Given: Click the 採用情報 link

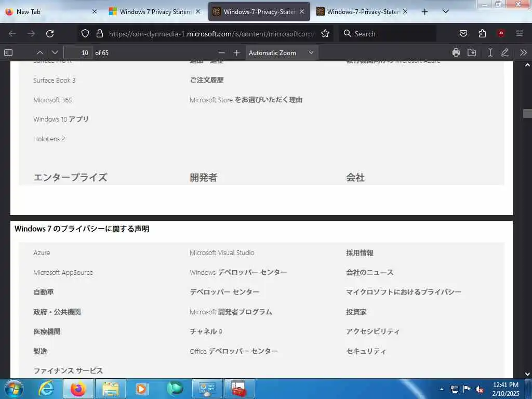Looking at the screenshot, I should (x=360, y=253).
